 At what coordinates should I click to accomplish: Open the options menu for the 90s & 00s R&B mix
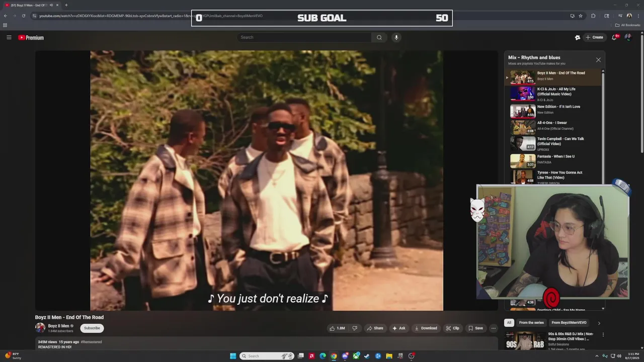click(603, 334)
